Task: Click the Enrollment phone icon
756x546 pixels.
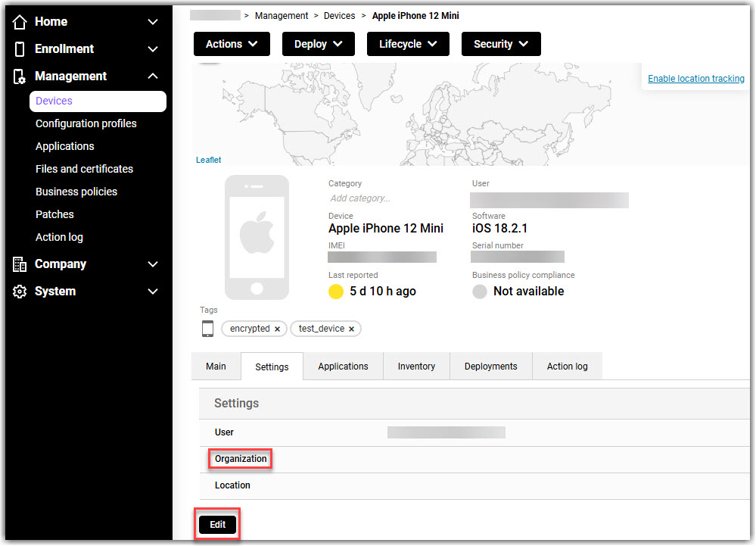Action: [x=20, y=49]
